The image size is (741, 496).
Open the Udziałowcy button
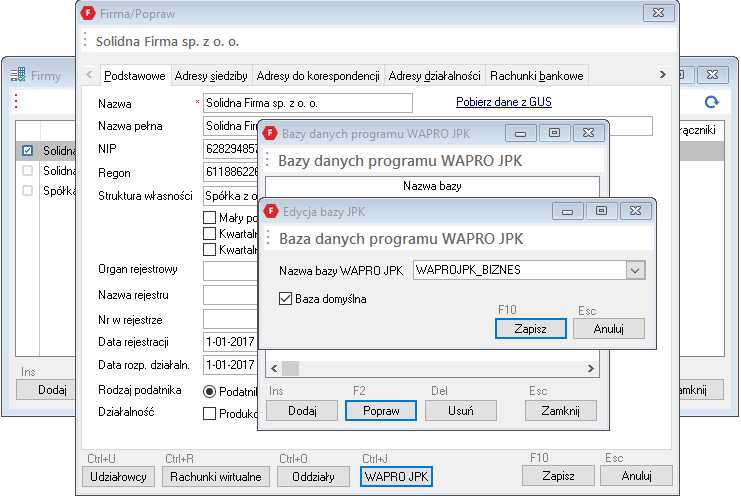pos(118,477)
